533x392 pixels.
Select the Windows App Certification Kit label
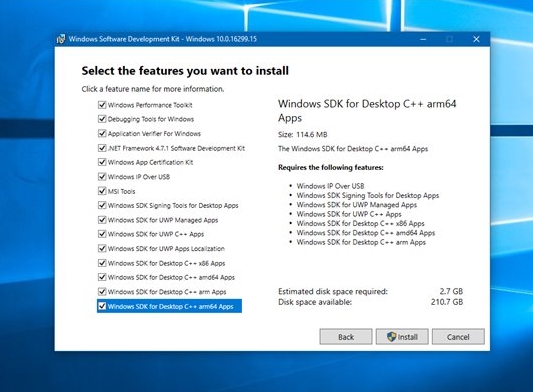(x=150, y=163)
